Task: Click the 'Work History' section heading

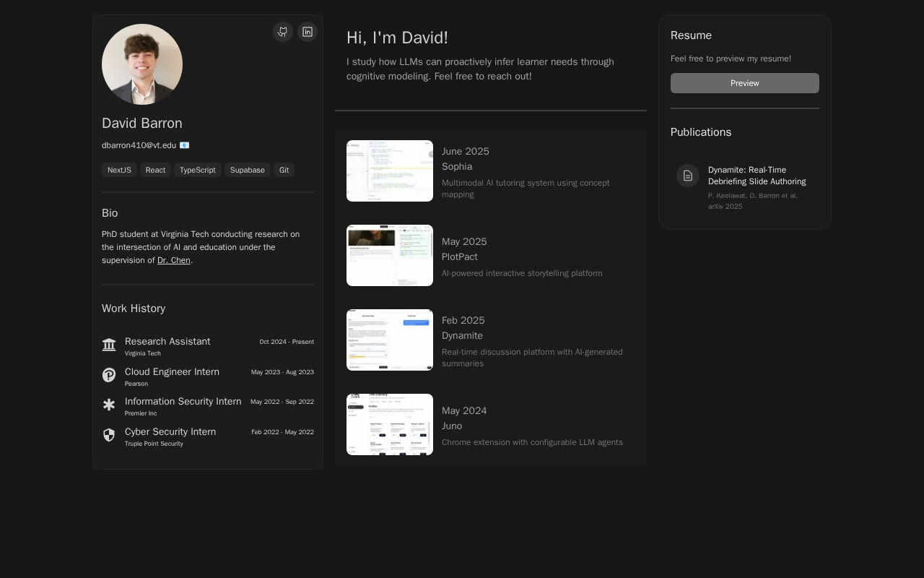Action: coord(134,309)
